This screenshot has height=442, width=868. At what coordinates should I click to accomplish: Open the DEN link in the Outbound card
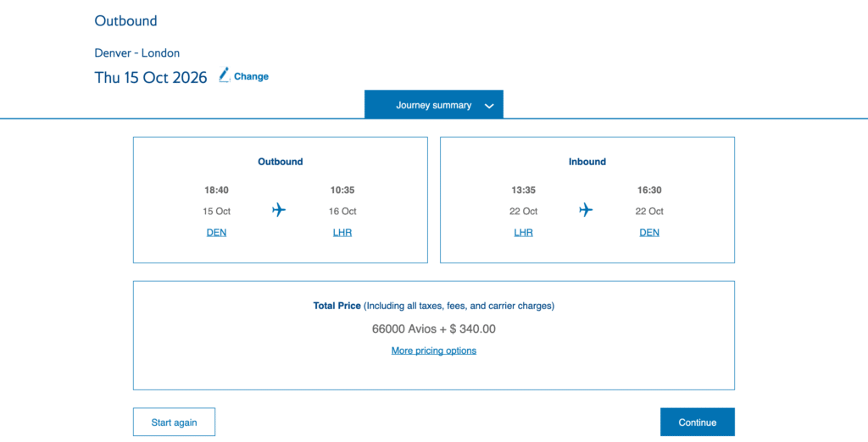point(216,232)
